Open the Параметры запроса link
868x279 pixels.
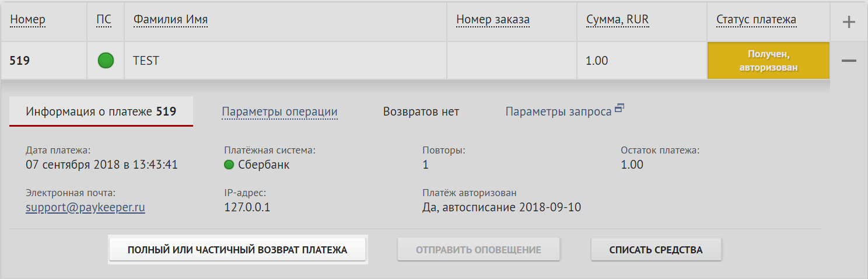tap(558, 111)
